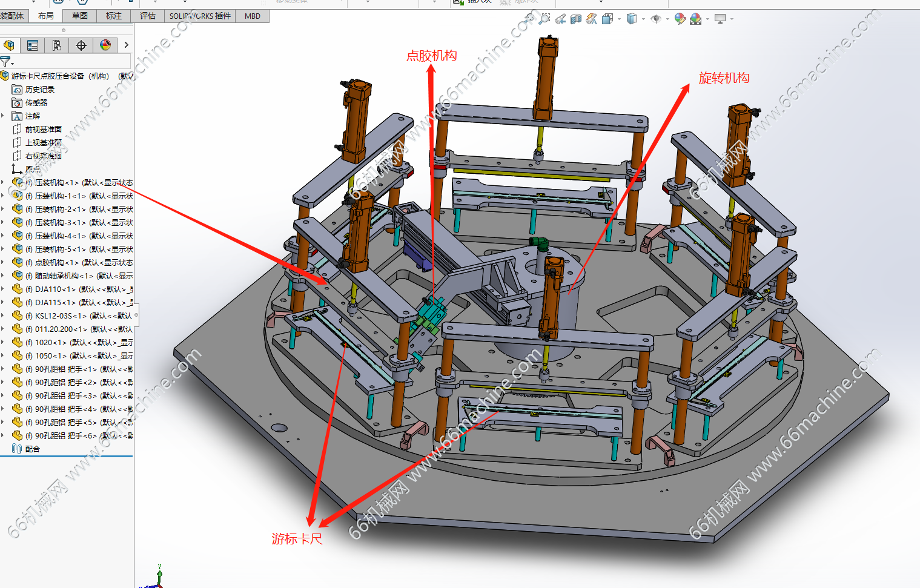Switch to the MBD ribbon tab
Image resolution: width=920 pixels, height=588 pixels.
253,16
